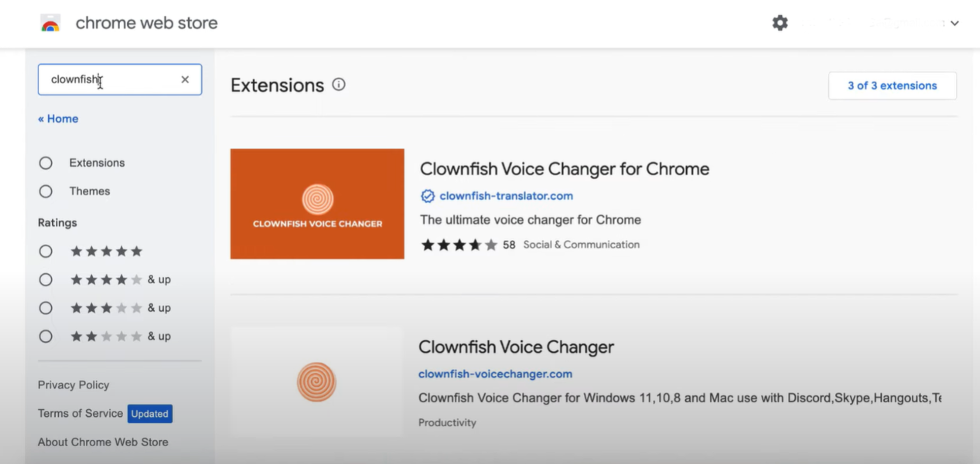Viewport: 980px width, 464px height.
Task: View the updated Terms of Service
Action: click(x=81, y=413)
